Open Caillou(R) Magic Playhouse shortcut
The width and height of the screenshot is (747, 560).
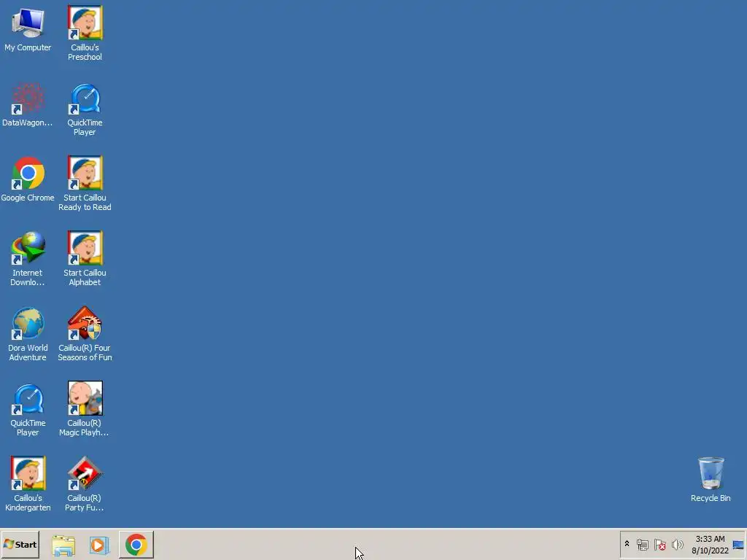coord(85,408)
